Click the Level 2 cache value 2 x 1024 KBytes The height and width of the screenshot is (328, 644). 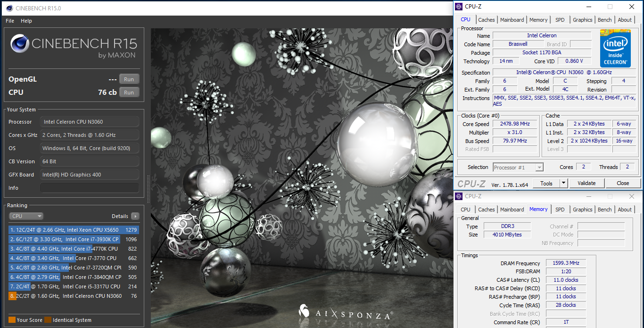point(590,141)
